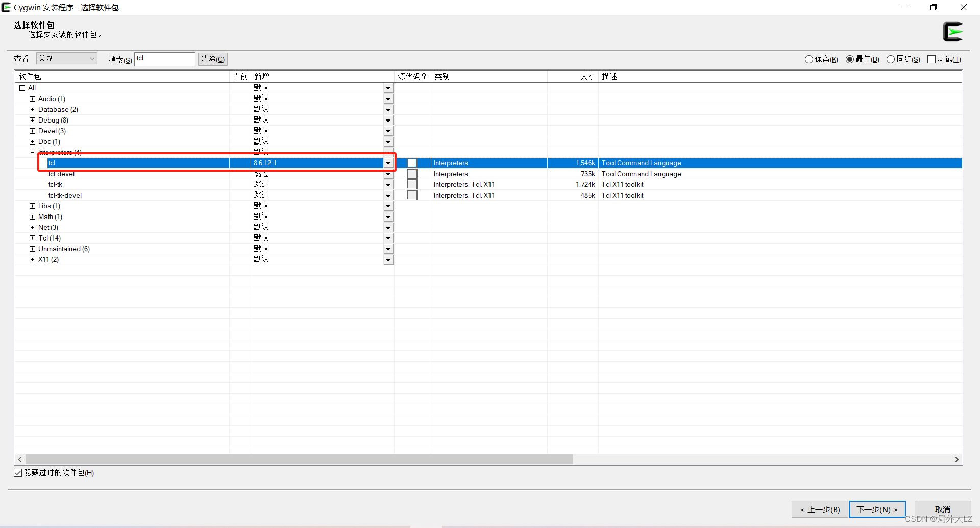Enable the 测试(T) checkbox
This screenshot has width=980, height=528.
[x=932, y=59]
